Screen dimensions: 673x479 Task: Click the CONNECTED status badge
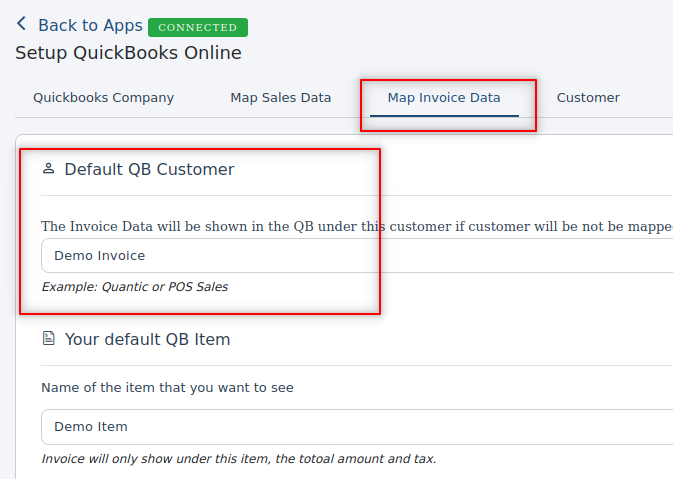[x=198, y=27]
